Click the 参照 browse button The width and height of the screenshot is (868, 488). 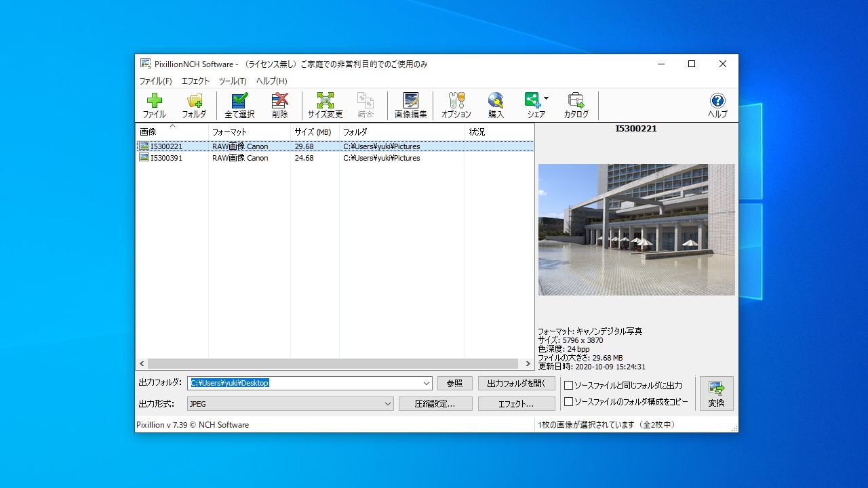[454, 384]
